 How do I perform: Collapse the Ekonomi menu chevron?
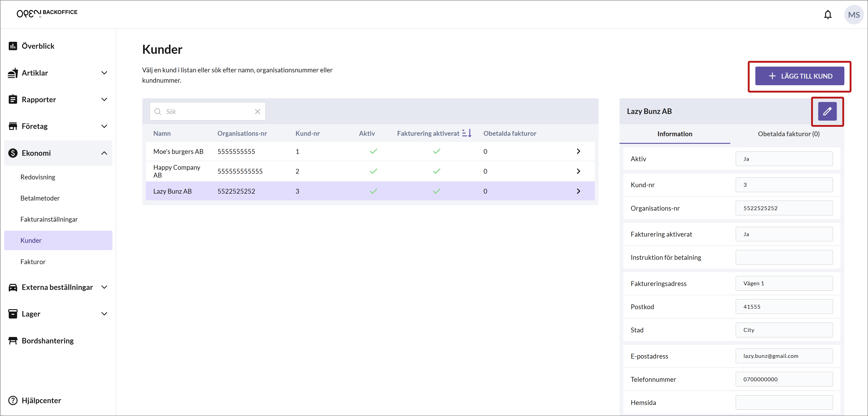click(104, 153)
